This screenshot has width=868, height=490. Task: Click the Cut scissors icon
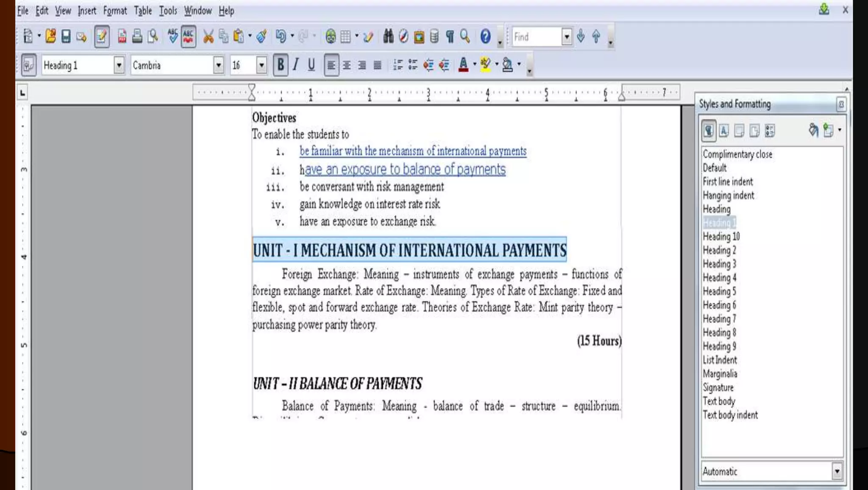208,36
